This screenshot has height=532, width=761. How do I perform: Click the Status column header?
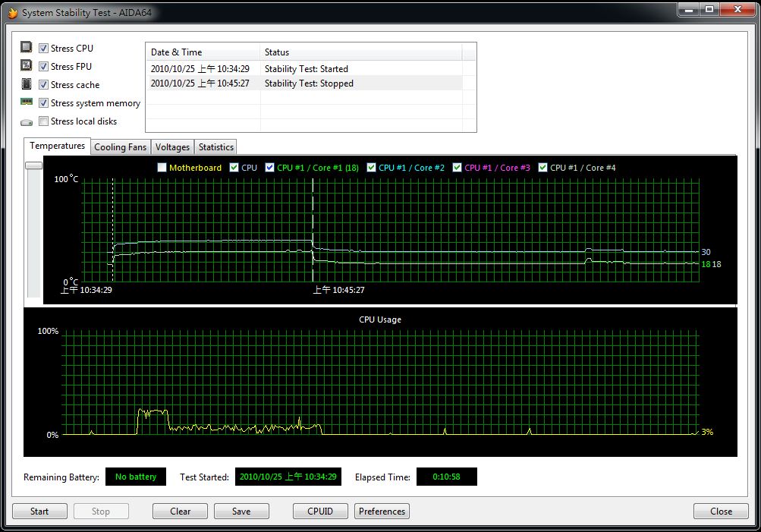(x=361, y=52)
